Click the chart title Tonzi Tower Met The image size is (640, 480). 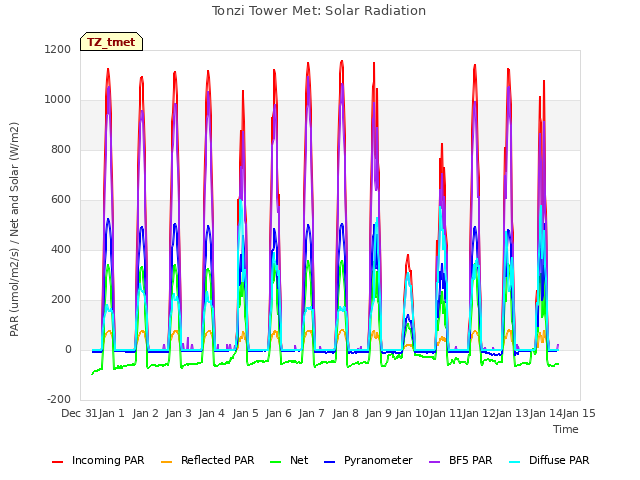(319, 11)
